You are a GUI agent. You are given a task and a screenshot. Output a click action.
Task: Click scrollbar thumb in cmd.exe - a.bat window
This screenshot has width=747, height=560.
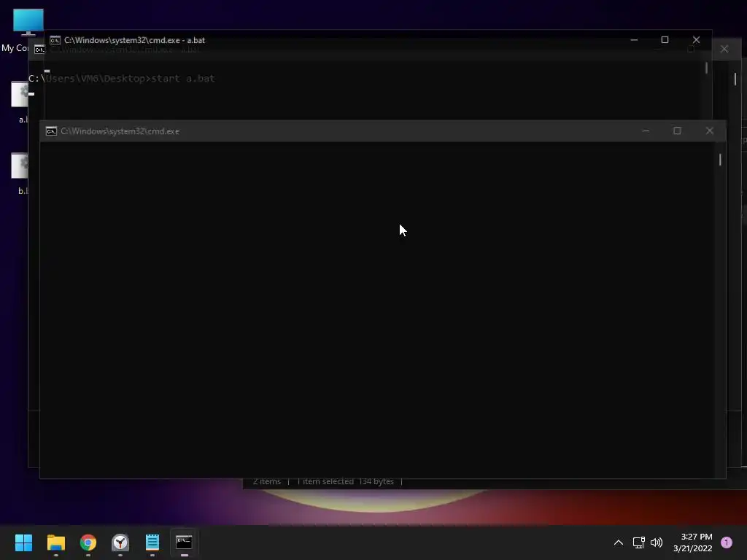(706, 68)
